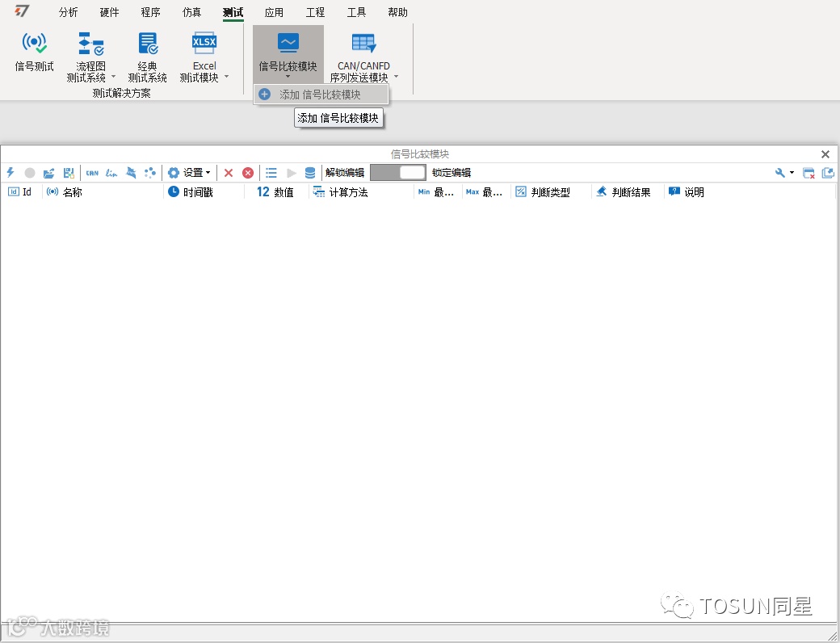Select the 测试 ribbon tab
840x643 pixels.
(x=233, y=12)
